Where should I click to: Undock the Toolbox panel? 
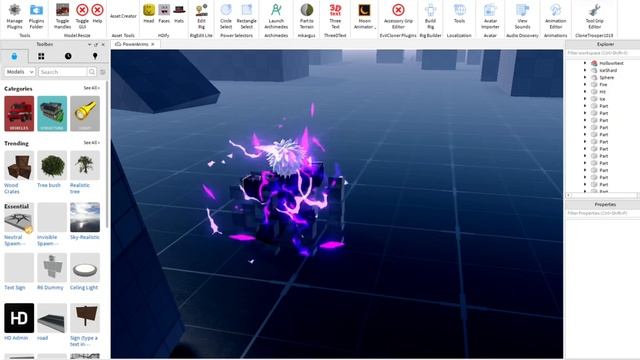[96, 44]
